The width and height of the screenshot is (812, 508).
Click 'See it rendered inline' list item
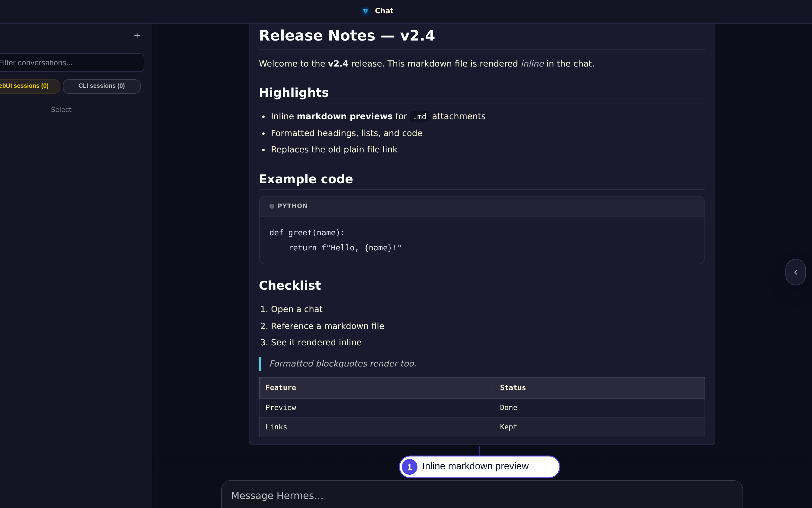pyautogui.click(x=316, y=342)
